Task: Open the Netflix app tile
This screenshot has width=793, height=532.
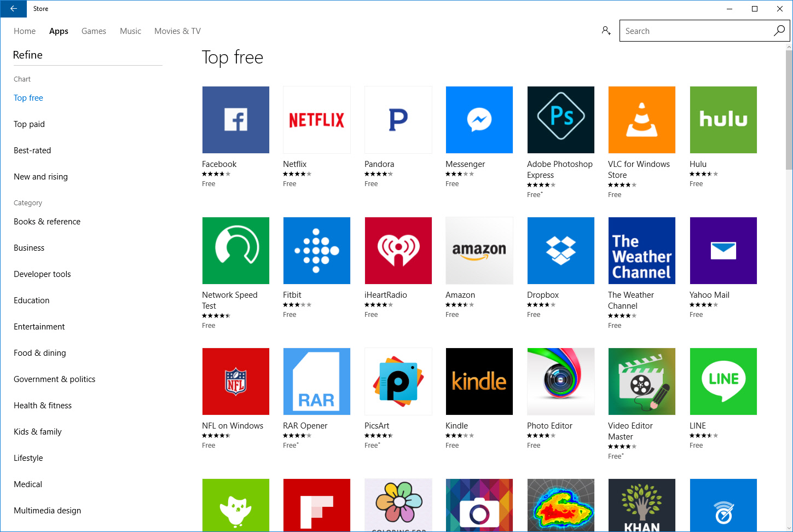Action: click(x=317, y=120)
